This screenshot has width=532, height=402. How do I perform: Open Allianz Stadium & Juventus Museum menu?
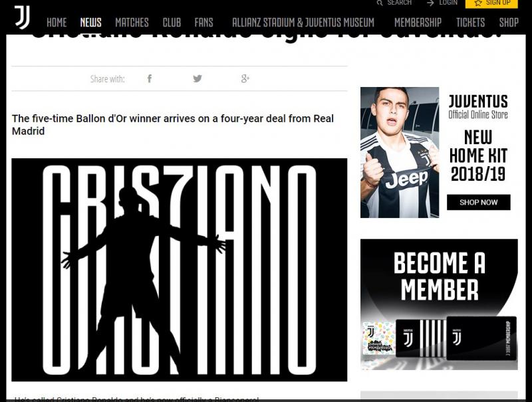(303, 23)
